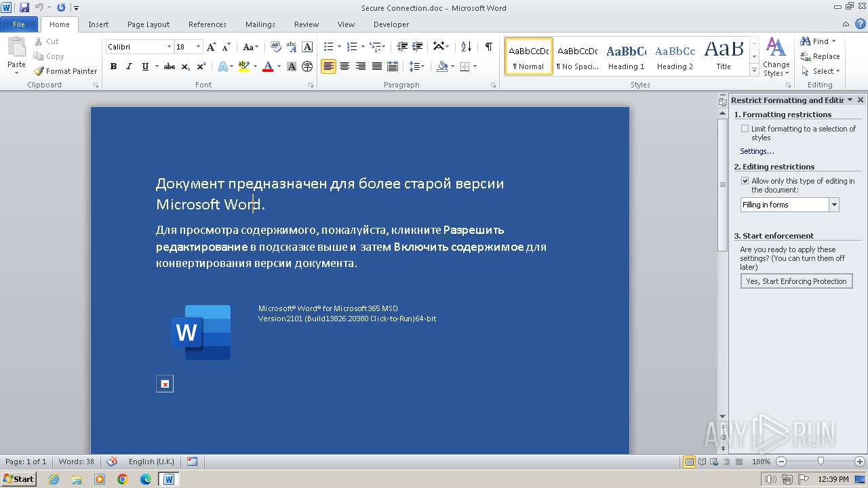This screenshot has height=488, width=868.
Task: Open Line Spacing dropdown
Action: (x=417, y=66)
